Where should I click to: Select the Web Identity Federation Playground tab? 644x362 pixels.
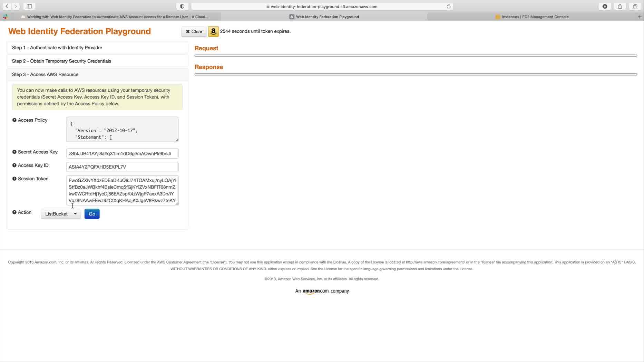(x=324, y=17)
